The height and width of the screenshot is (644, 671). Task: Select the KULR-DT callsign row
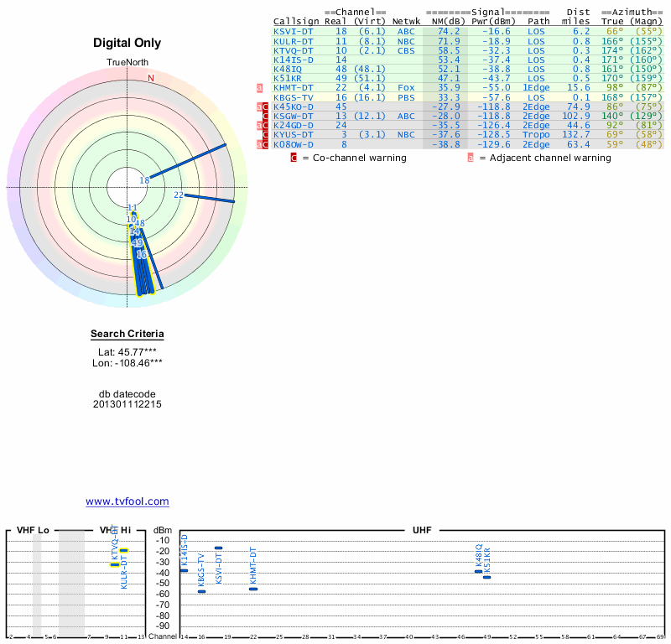294,40
